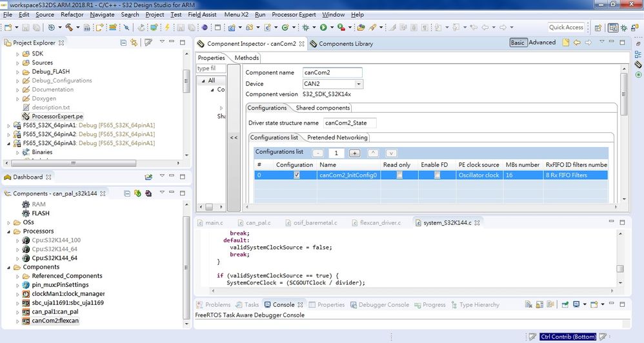Click Link with Editor in Project Explorer
This screenshot has width=644, height=343.
click(x=134, y=43)
